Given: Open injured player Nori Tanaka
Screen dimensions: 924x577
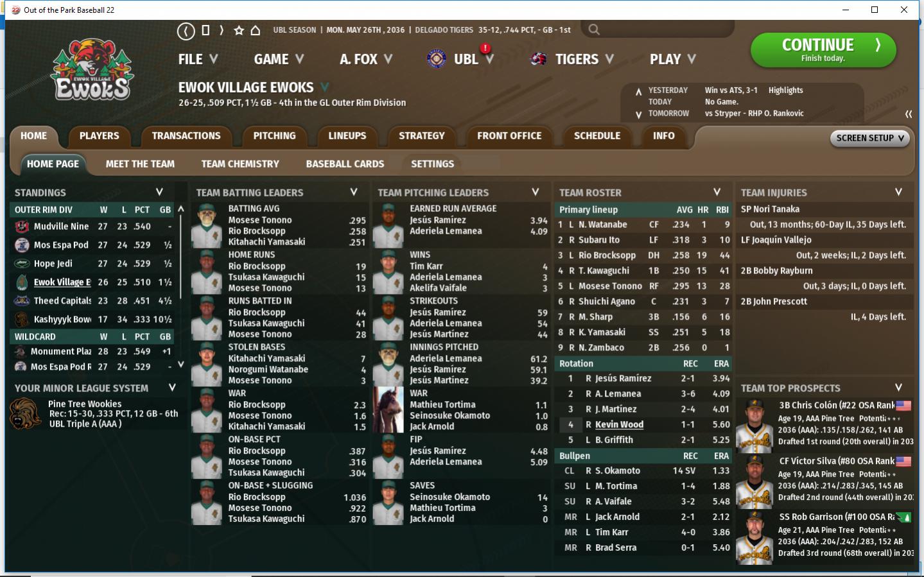Looking at the screenshot, I should coord(770,209).
